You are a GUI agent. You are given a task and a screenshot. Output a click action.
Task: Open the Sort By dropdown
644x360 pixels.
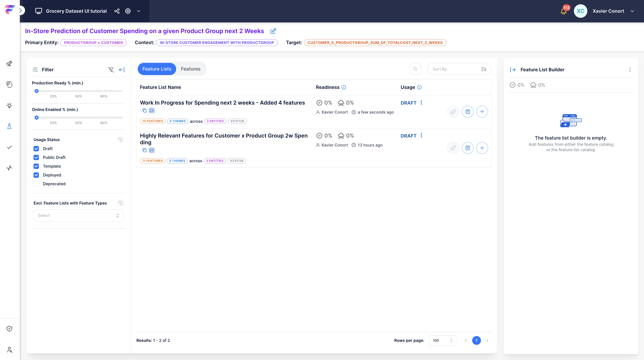point(459,69)
